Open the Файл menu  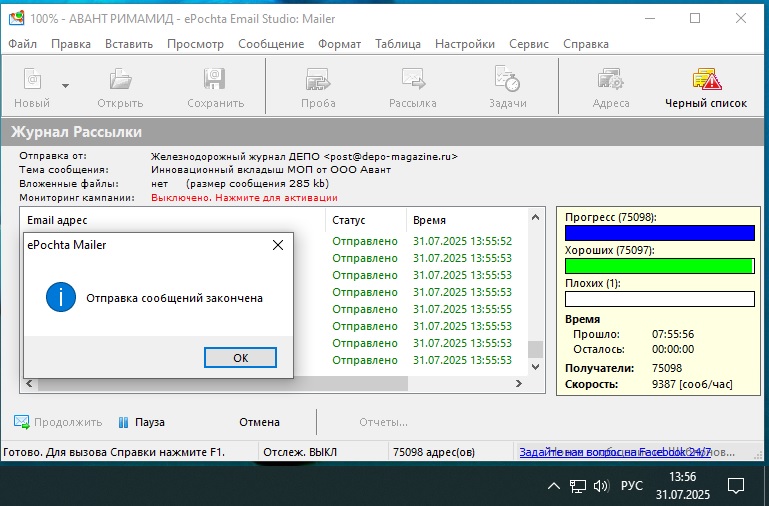(x=22, y=44)
